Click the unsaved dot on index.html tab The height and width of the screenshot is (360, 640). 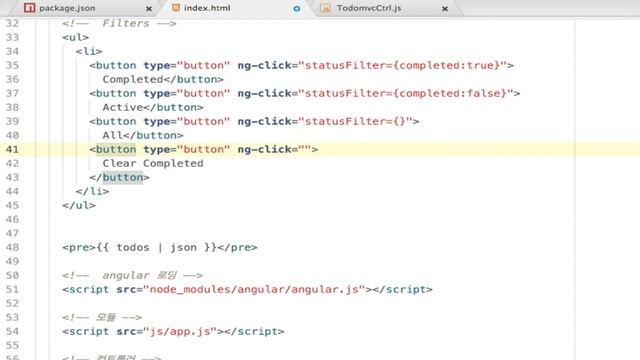pos(297,9)
